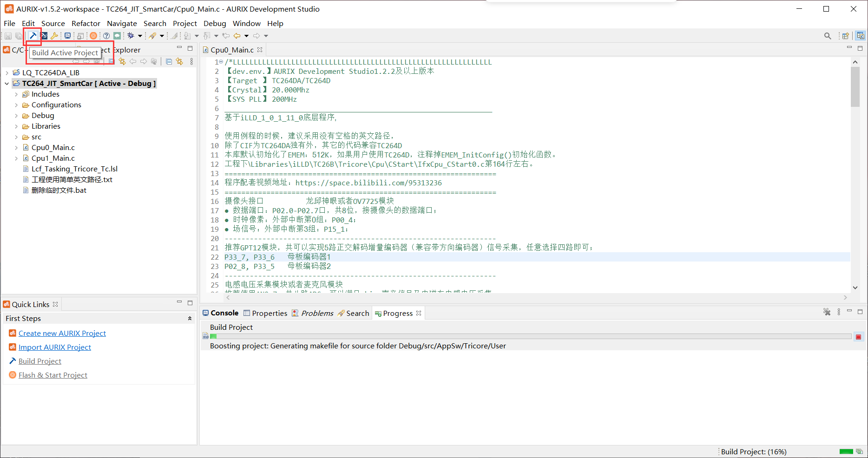The image size is (868, 458).
Task: Click the bug Debug icon in toolbar
Action: [131, 36]
